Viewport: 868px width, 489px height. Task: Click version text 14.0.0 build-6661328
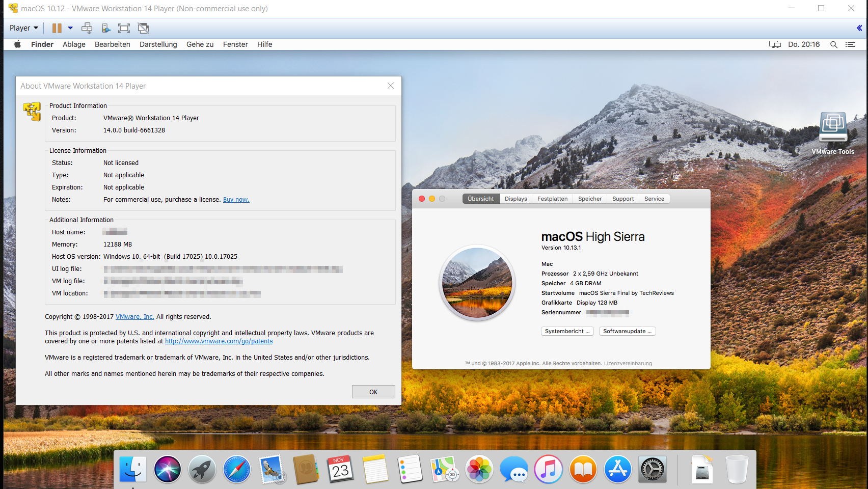coord(134,130)
